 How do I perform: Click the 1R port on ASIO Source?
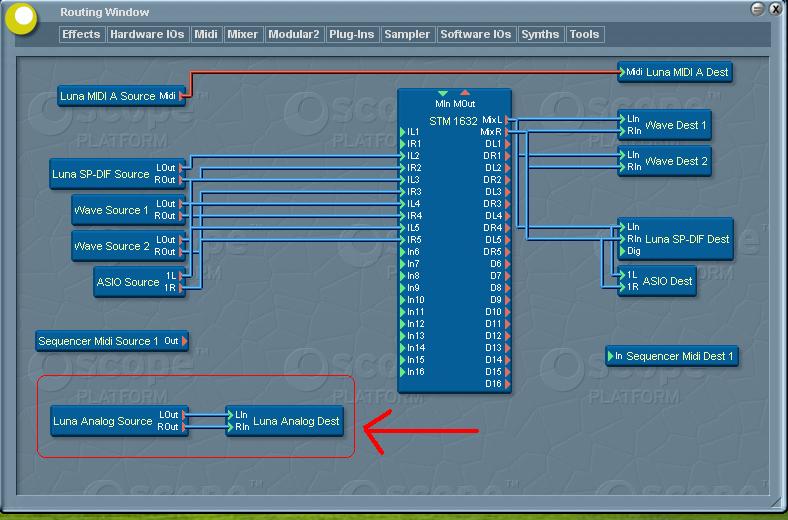182,288
